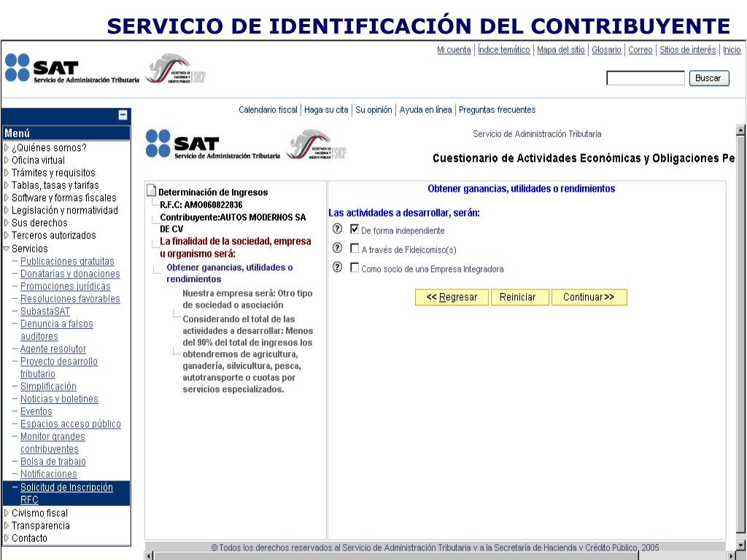This screenshot has width=747, height=560.
Task: Open Solicitud de Inscripción RFC link
Action: pyautogui.click(x=66, y=494)
